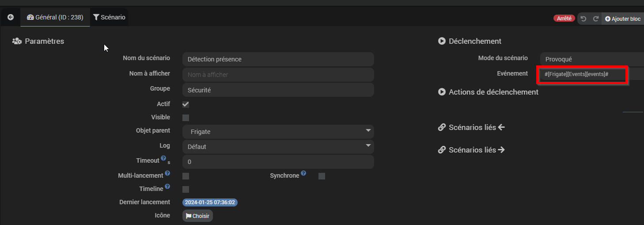Screen dimensions: 644x225
Task: Enable the Visible checkbox
Action: point(186,118)
